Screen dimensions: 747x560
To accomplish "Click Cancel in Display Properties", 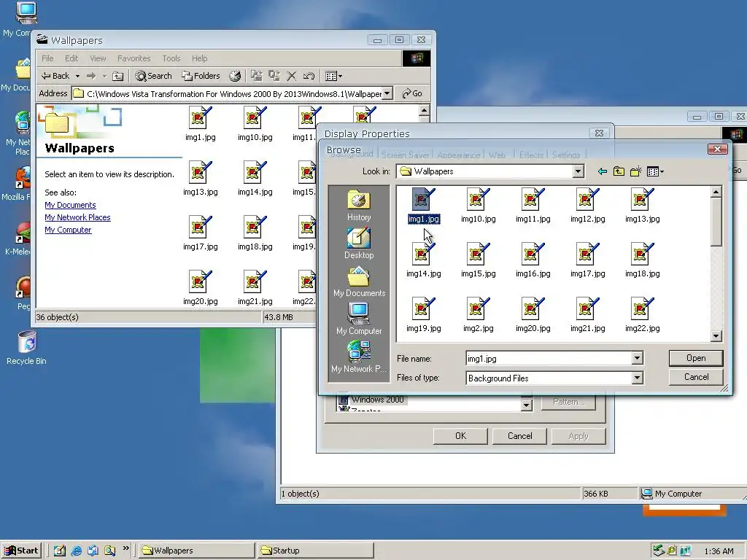I will tap(519, 436).
